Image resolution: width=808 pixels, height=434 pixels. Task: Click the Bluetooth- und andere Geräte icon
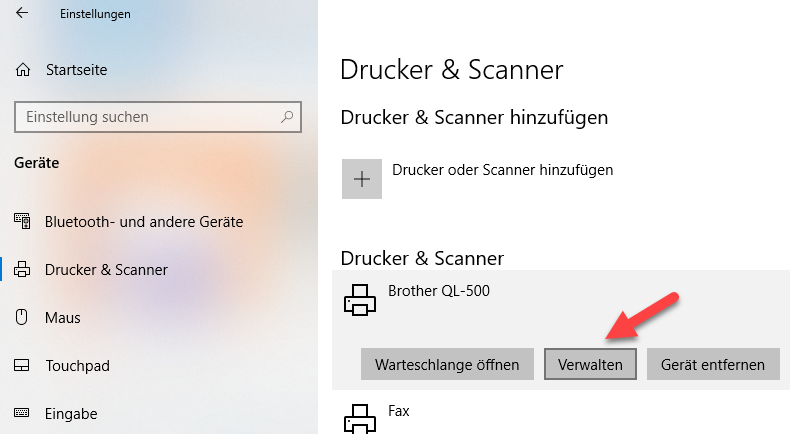[x=23, y=221]
